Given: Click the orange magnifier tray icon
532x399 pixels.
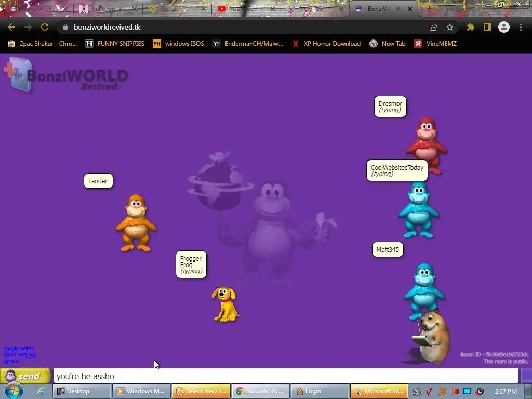Looking at the screenshot, I should pyautogui.click(x=442, y=392).
